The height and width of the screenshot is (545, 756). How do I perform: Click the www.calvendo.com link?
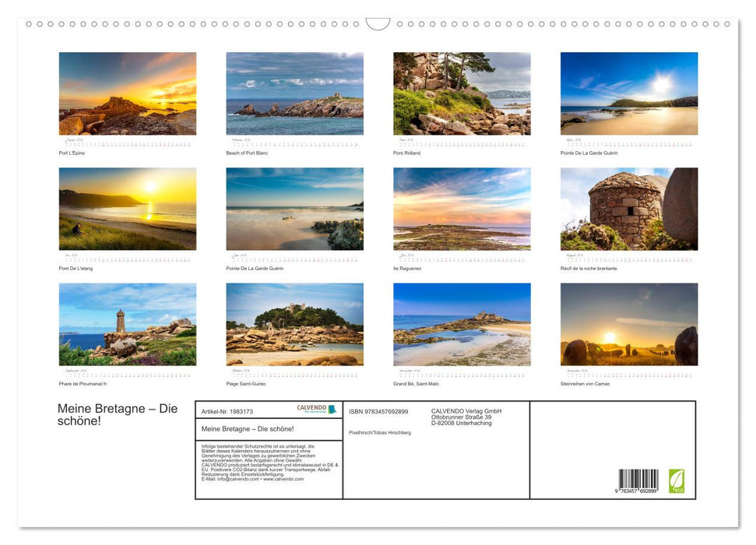(x=283, y=478)
